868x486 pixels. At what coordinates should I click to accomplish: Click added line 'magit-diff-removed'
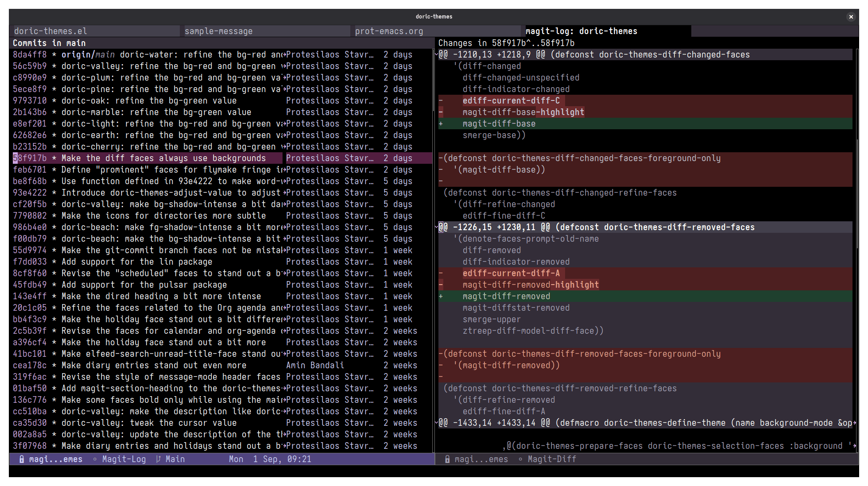click(506, 297)
